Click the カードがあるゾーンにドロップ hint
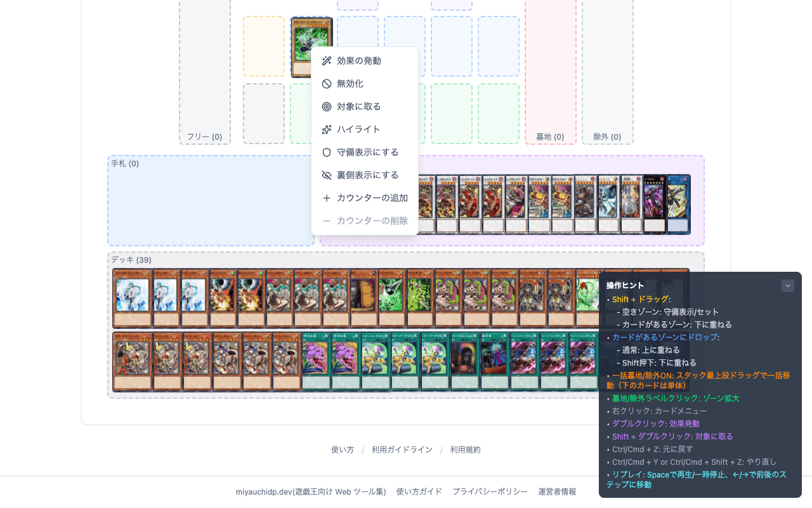 [x=664, y=337]
